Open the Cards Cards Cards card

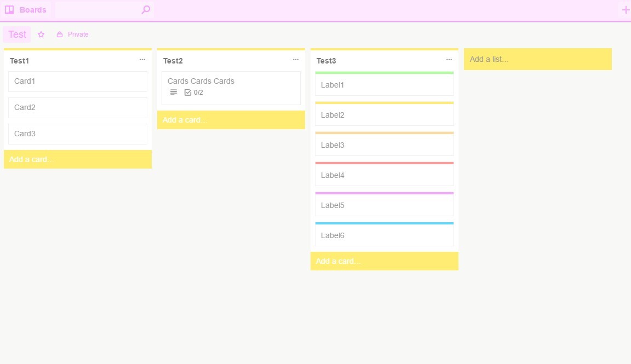point(231,88)
